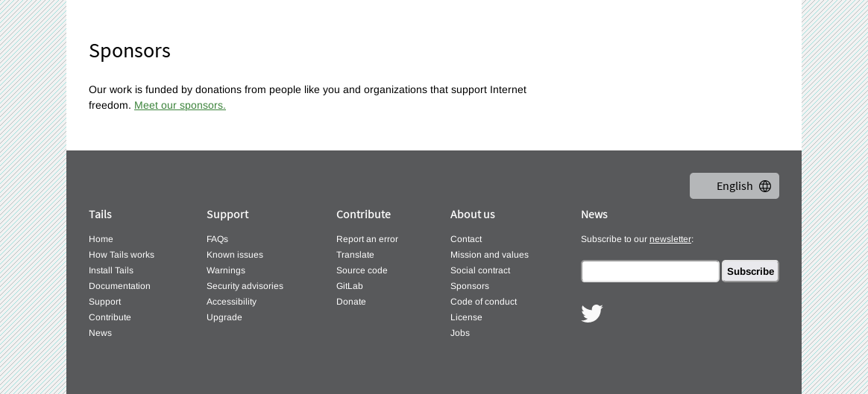The height and width of the screenshot is (394, 868).
Task: Open Report an error link
Action: click(x=367, y=239)
